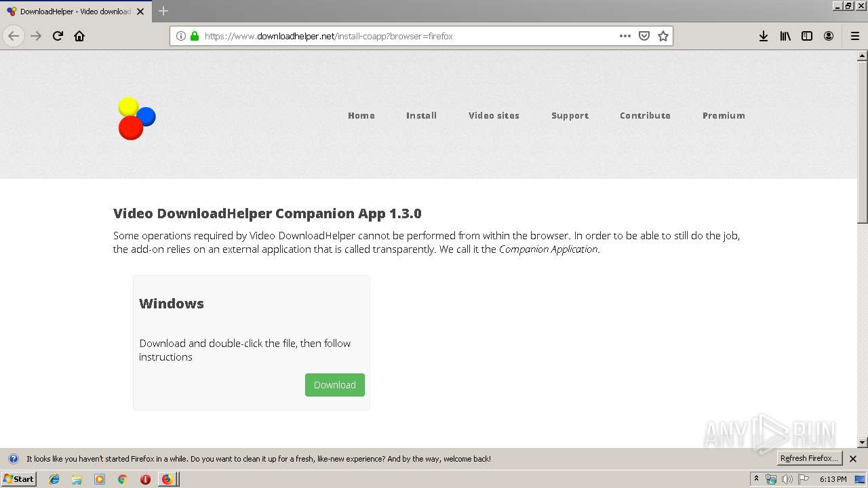This screenshot has height=488, width=868.
Task: Click the Show desktop button
Action: click(x=861, y=479)
